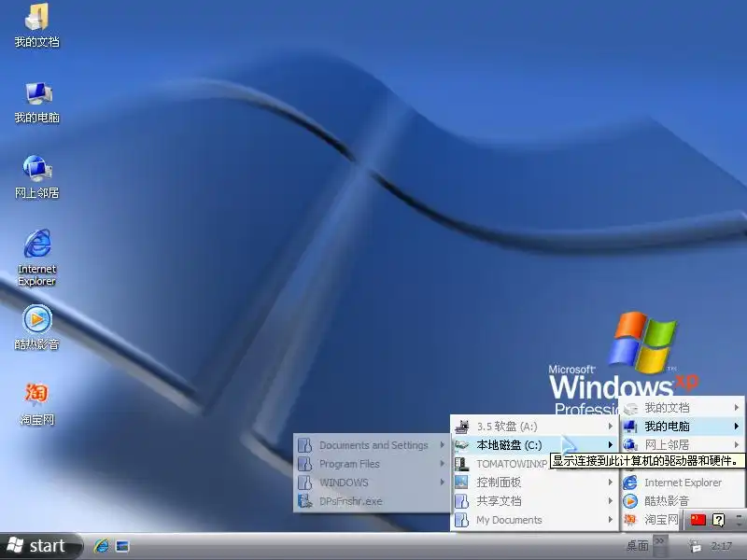
Task: Expand Documents and Settings submenu arrow
Action: [x=442, y=445]
